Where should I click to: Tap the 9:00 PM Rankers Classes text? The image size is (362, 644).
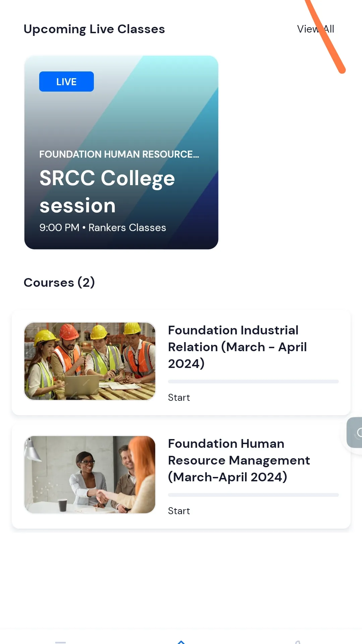(103, 227)
